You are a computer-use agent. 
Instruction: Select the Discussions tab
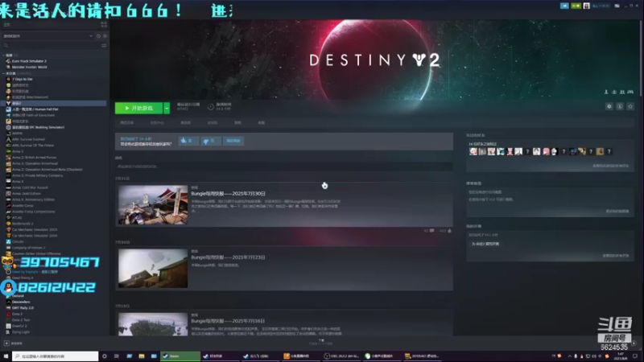[x=213, y=123]
